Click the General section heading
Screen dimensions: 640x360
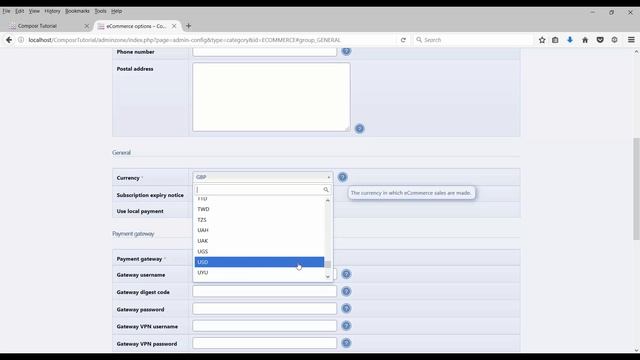pos(122,153)
